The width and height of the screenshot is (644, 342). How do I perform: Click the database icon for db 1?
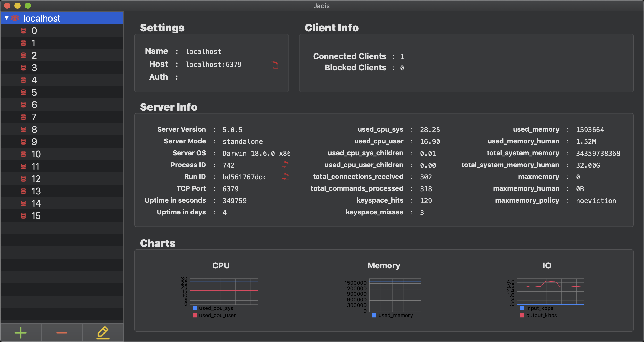click(x=23, y=43)
